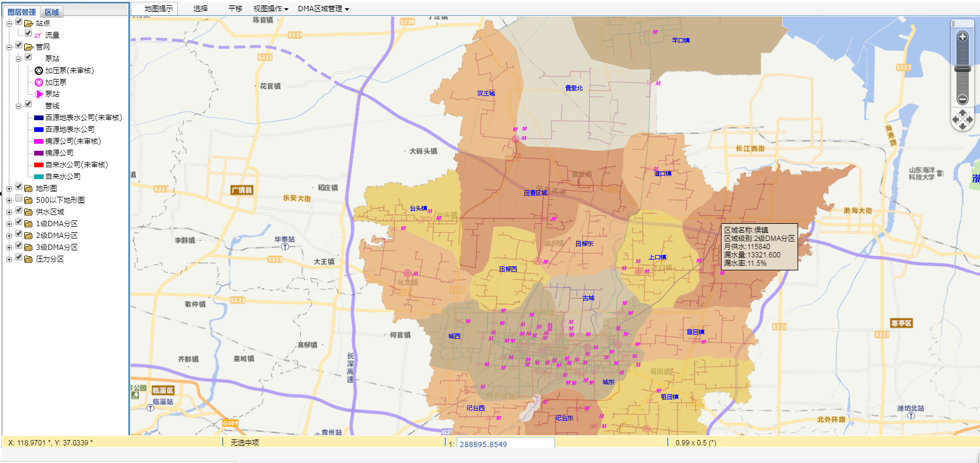980x463 pixels.
Task: Switch to the 区域 tab
Action: 52,12
